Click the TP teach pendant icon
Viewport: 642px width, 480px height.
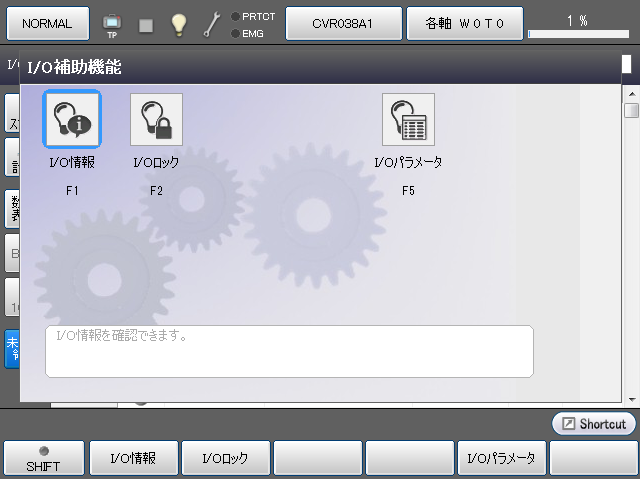112,24
